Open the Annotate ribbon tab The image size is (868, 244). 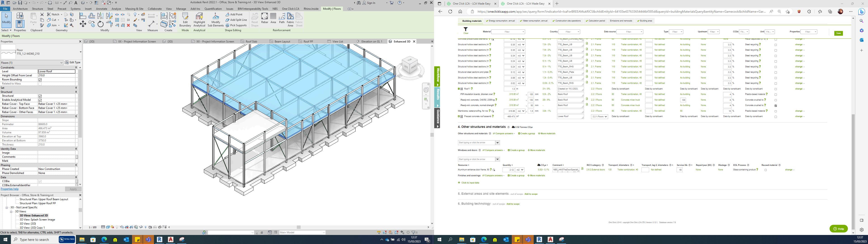101,9
